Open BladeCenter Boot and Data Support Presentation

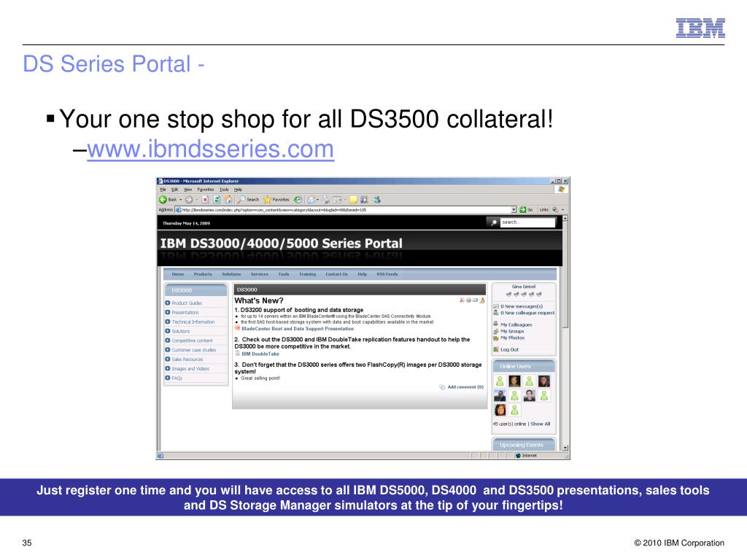pyautogui.click(x=298, y=329)
